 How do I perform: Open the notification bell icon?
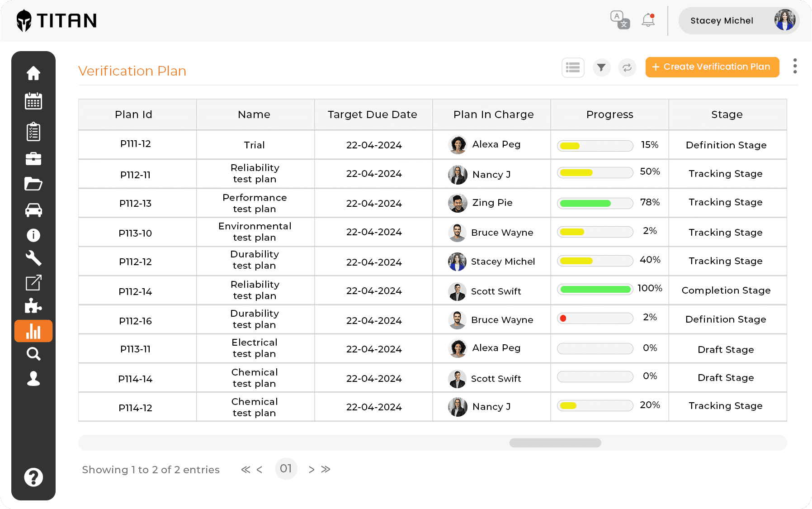(648, 20)
